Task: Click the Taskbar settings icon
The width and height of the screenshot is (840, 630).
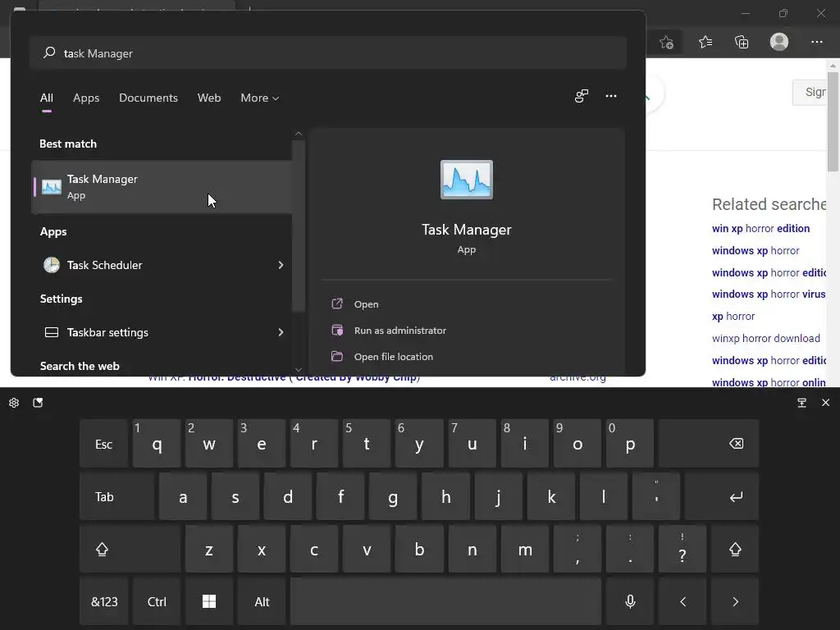Action: click(x=52, y=333)
